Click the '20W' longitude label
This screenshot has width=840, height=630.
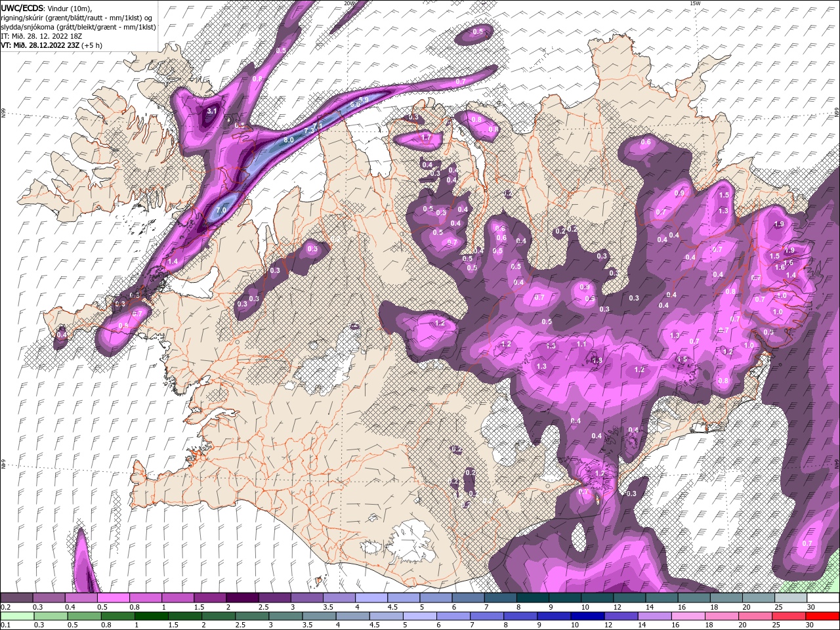click(x=349, y=3)
